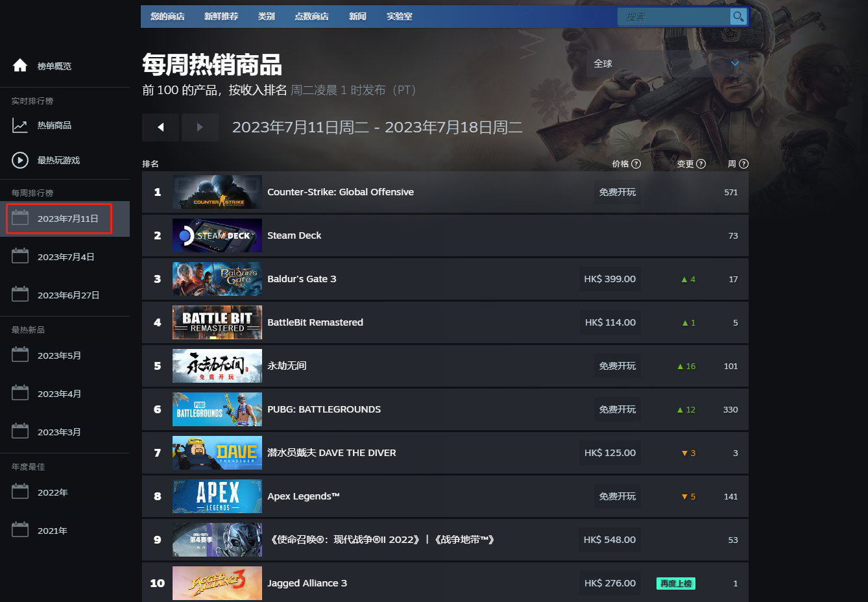
Task: Click the magnifier search icon
Action: pyautogui.click(x=738, y=17)
